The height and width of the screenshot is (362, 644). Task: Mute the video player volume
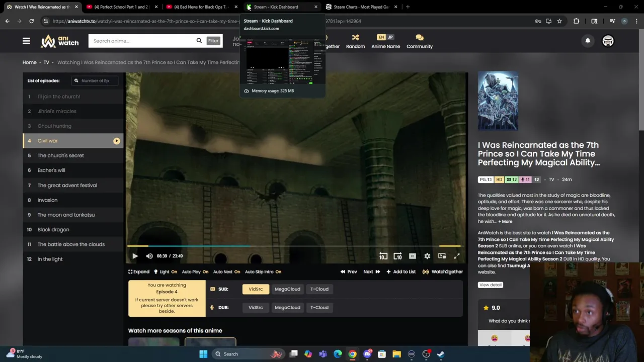tap(149, 256)
